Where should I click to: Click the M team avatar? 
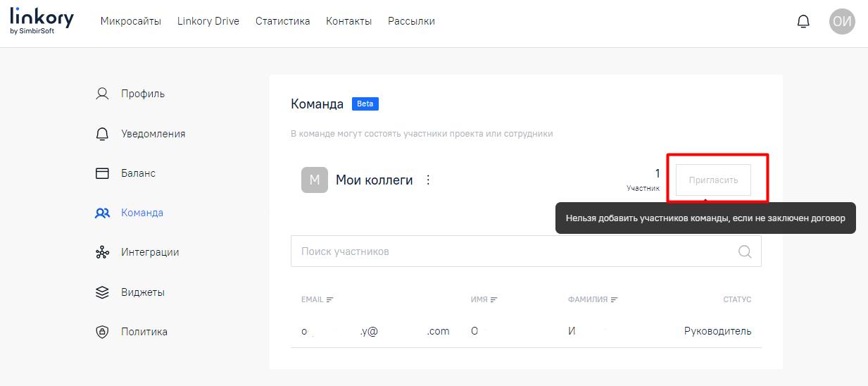point(315,180)
